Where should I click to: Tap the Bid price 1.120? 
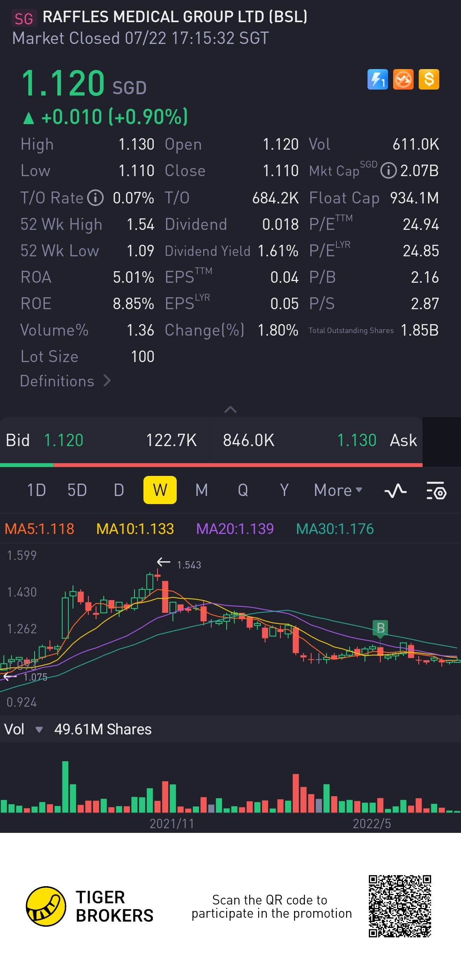(x=64, y=440)
